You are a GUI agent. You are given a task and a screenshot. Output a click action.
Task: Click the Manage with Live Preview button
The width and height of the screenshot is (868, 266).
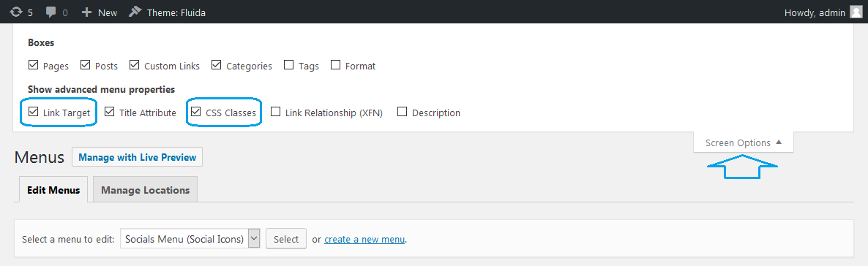point(138,157)
